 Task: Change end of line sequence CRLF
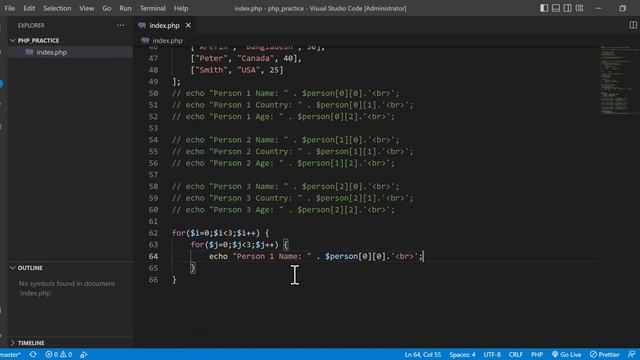[x=516, y=355]
